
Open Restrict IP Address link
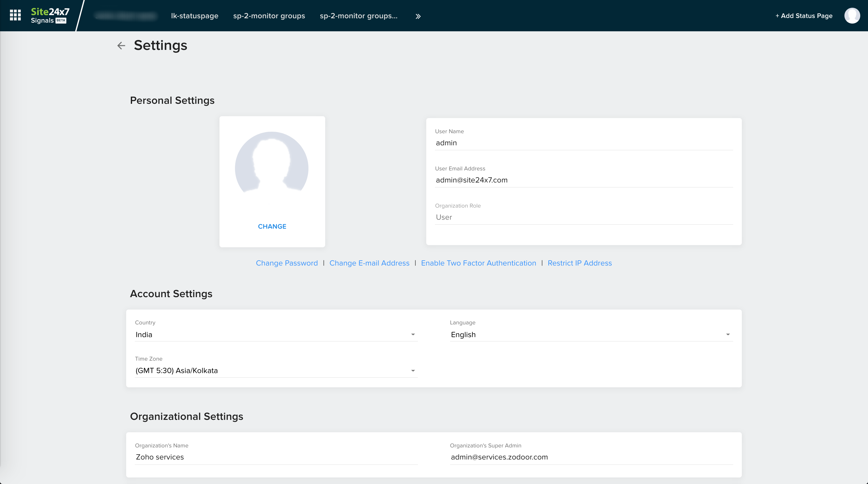click(x=579, y=263)
